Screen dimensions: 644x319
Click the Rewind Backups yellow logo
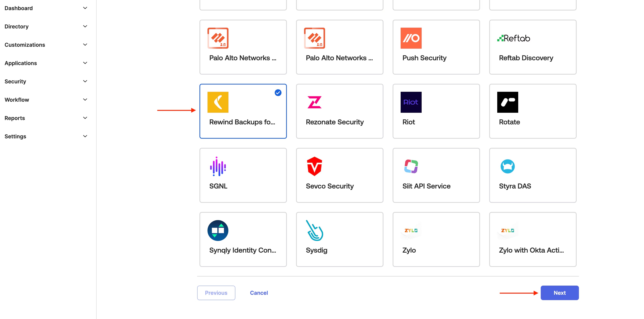[x=218, y=102]
